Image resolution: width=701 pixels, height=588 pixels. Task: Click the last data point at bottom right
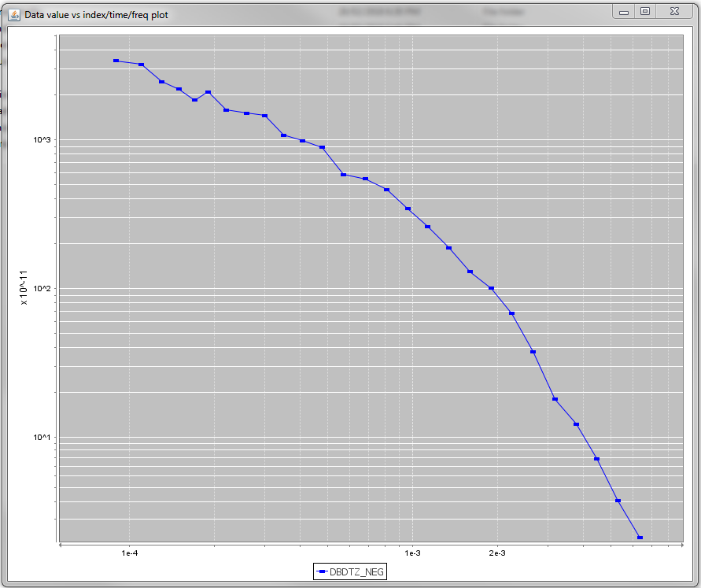click(x=640, y=538)
